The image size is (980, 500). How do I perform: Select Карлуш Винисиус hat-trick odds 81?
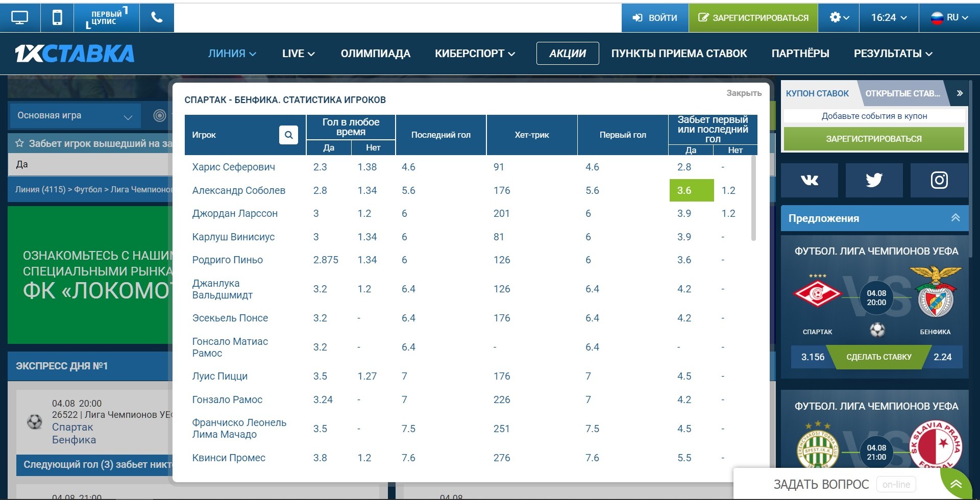[499, 237]
